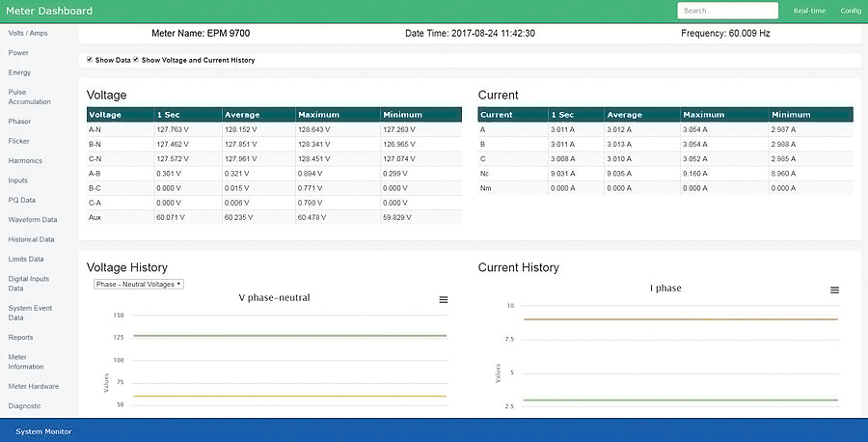Select Pulse Accumulation in the sidebar
Viewport: 868px width, 442px height.
29,97
